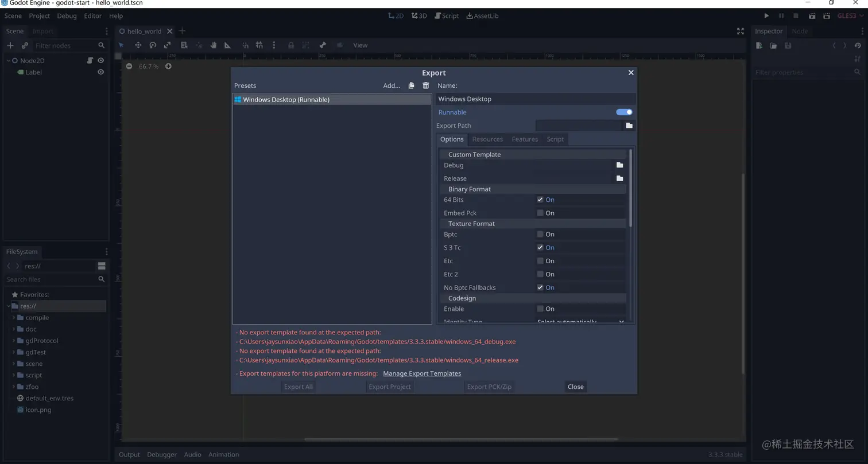Expand the gdTest folder
This screenshot has height=464, width=868.
pos(14,352)
